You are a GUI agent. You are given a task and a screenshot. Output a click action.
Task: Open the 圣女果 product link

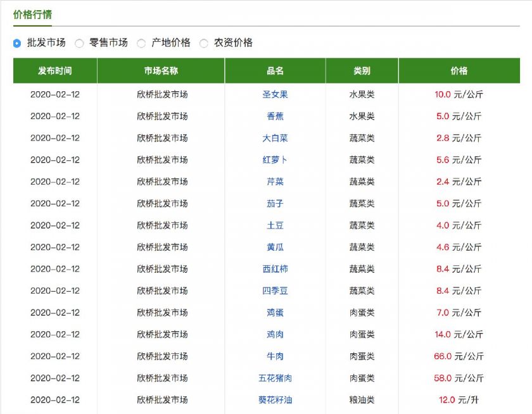pyautogui.click(x=275, y=94)
